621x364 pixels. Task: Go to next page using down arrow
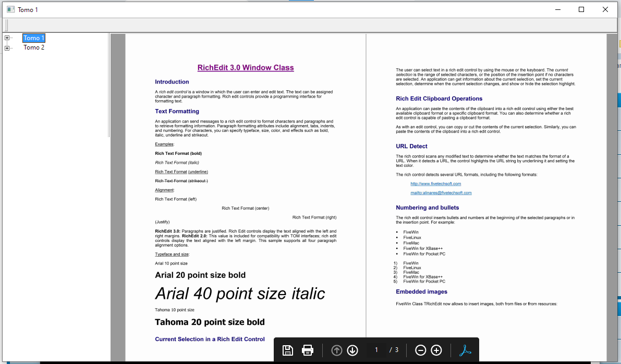click(352, 350)
